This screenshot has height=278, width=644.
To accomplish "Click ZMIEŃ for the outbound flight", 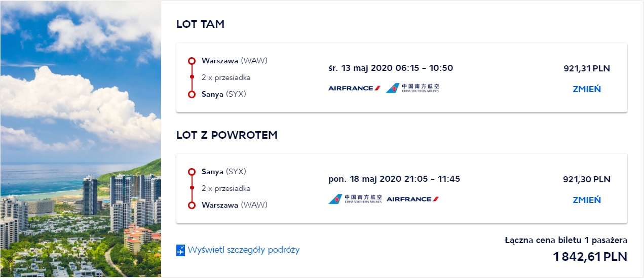I will pos(587,89).
